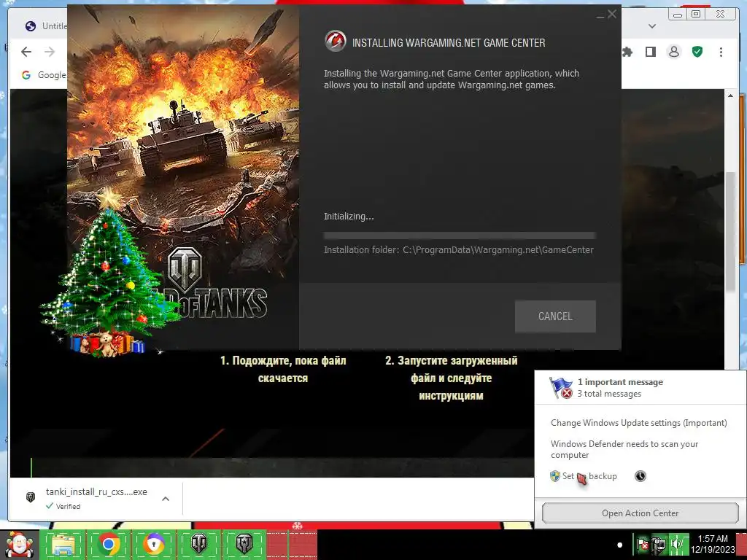Screen dimensions: 747x560
Task: Open the Chrome three-dot menu
Action: pos(721,52)
